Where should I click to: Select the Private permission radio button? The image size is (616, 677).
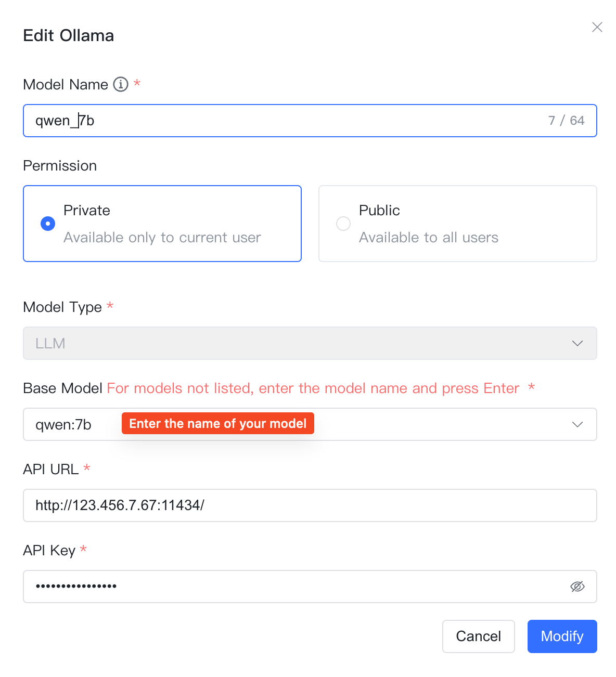[x=48, y=224]
